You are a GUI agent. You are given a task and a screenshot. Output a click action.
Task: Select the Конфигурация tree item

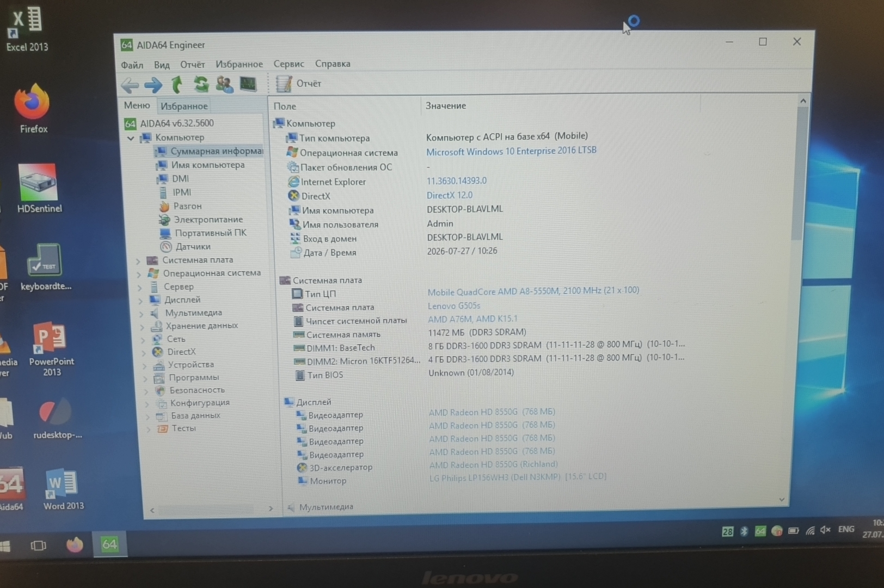coord(193,403)
